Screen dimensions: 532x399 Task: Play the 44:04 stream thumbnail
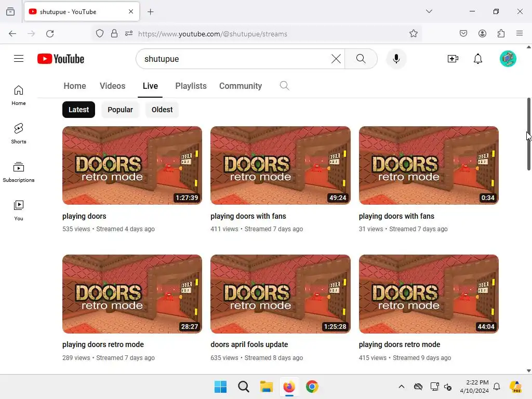(429, 294)
